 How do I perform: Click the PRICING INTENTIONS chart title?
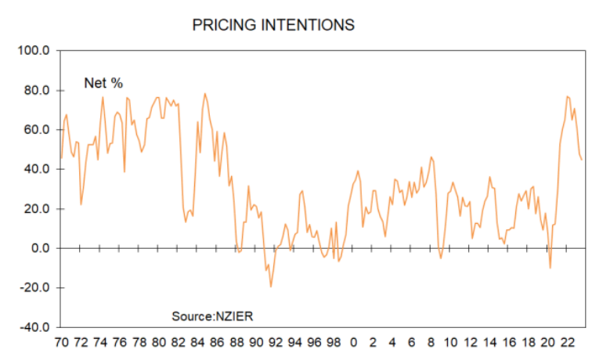pyautogui.click(x=273, y=25)
